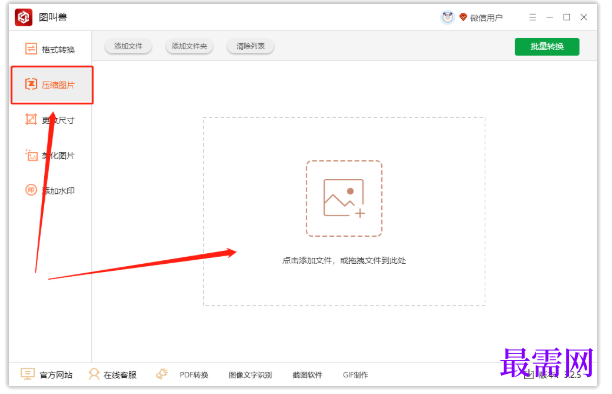Open the GIF制作 link
Screen dimensions: 612x394
[355, 375]
